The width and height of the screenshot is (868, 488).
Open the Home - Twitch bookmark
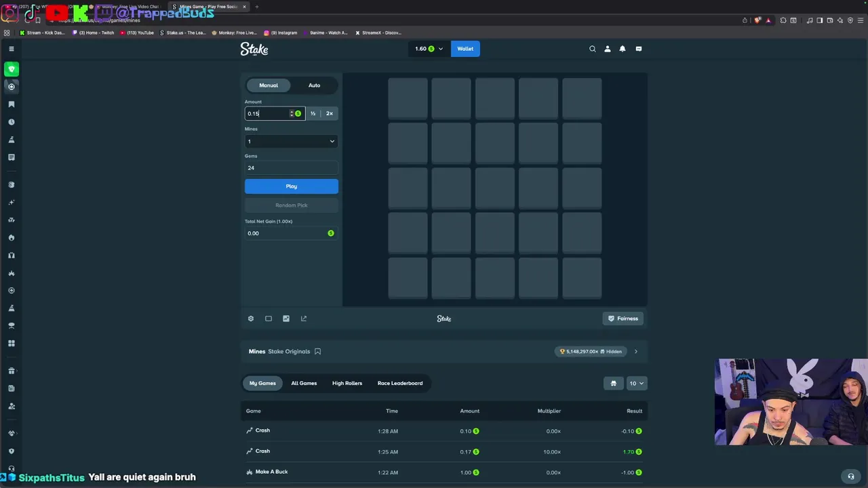pos(94,33)
